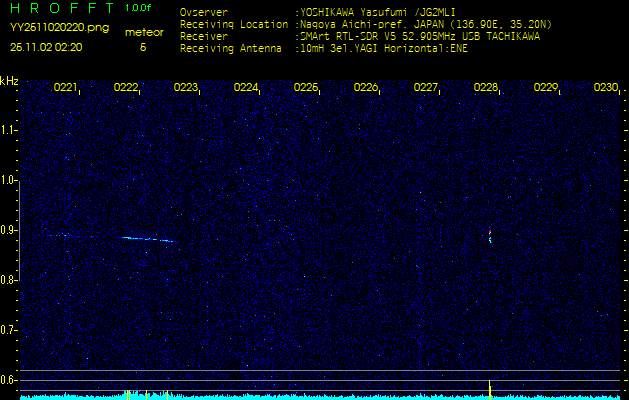Click the 'Receiver' field label
The image size is (629, 400).
pyautogui.click(x=204, y=37)
